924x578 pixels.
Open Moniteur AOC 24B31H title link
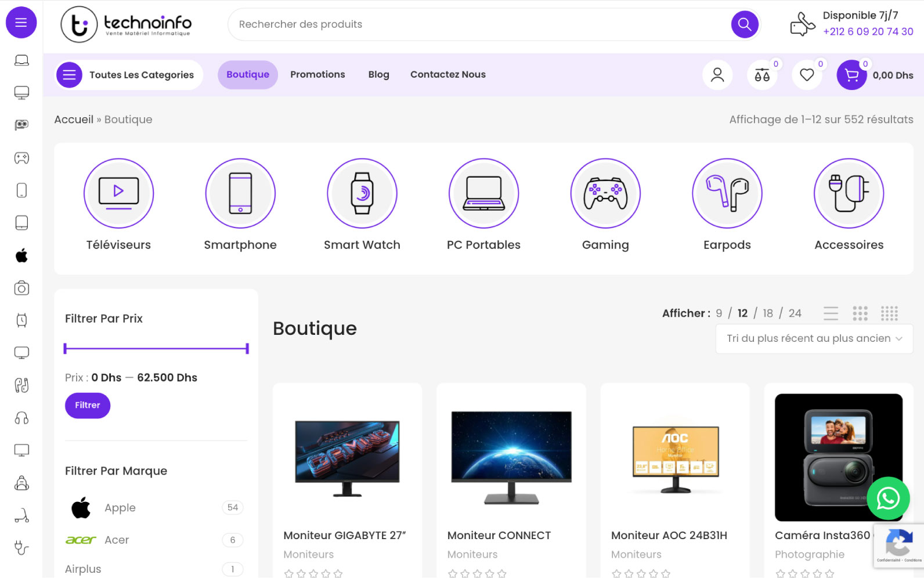point(669,536)
